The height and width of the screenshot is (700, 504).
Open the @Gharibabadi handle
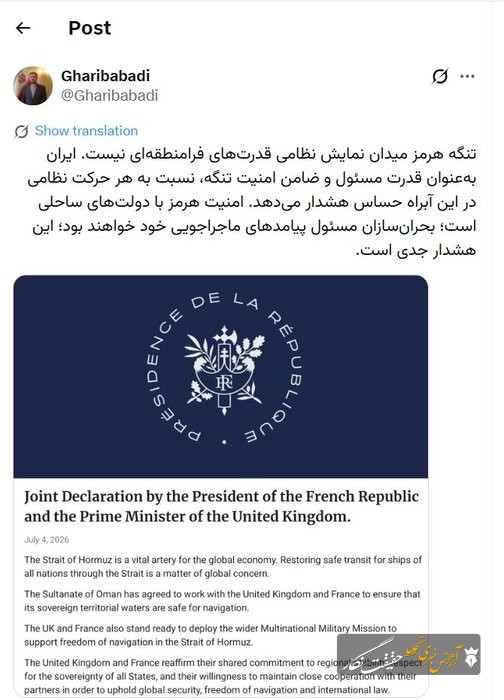coord(109,96)
